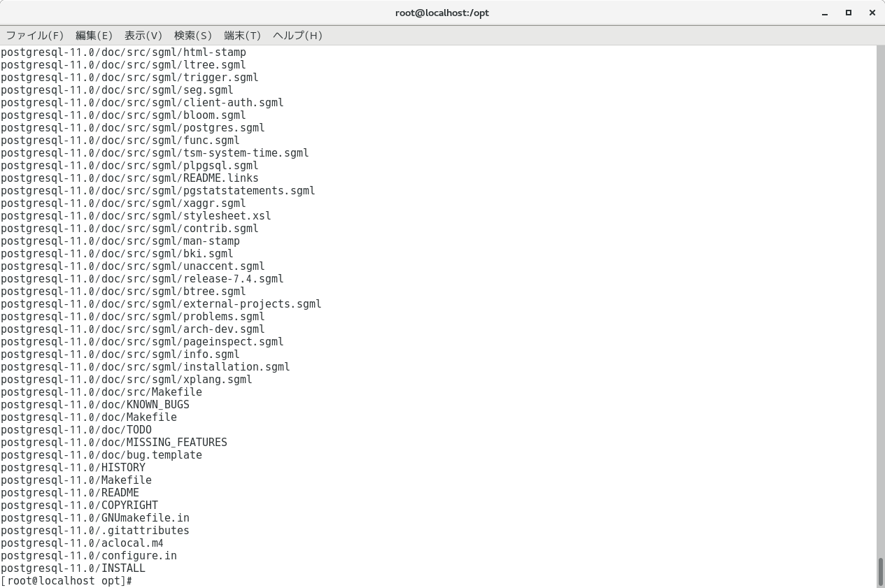Open the 編集(E) menu

94,36
